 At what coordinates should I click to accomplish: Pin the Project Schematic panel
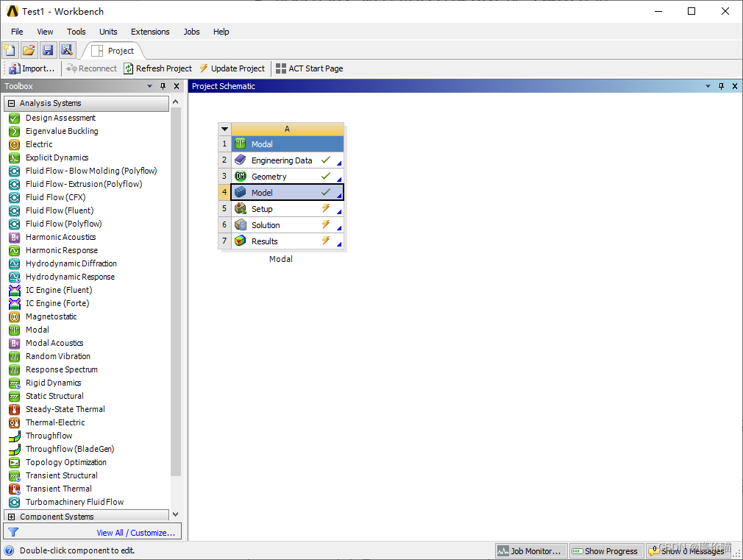click(721, 86)
